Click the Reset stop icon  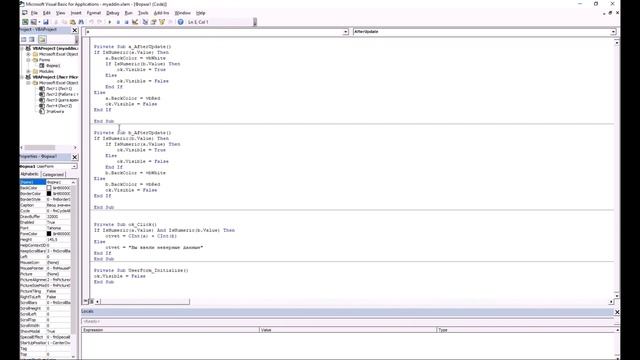pos(127,22)
